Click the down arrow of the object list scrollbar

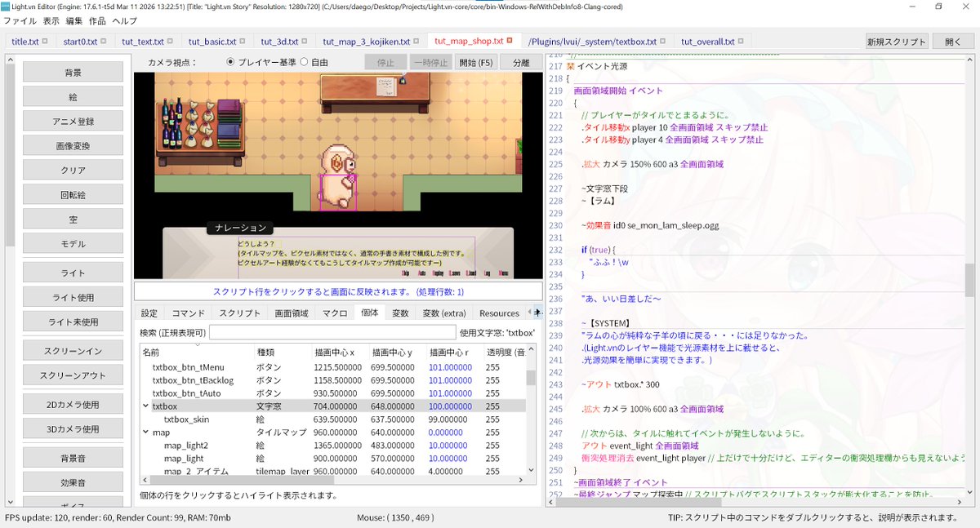pos(531,469)
